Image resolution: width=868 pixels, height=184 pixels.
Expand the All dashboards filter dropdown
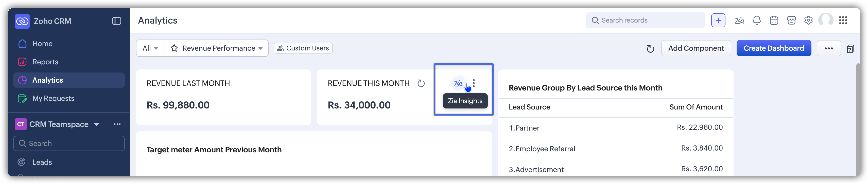(150, 48)
